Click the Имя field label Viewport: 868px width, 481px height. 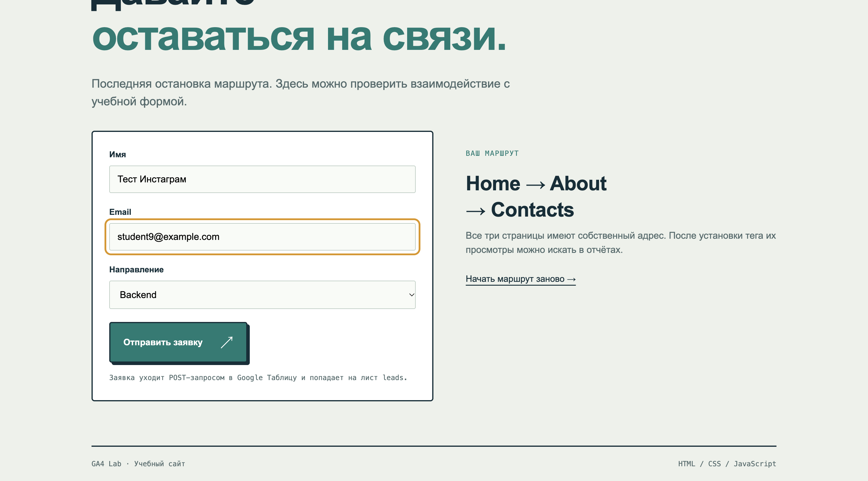point(118,154)
